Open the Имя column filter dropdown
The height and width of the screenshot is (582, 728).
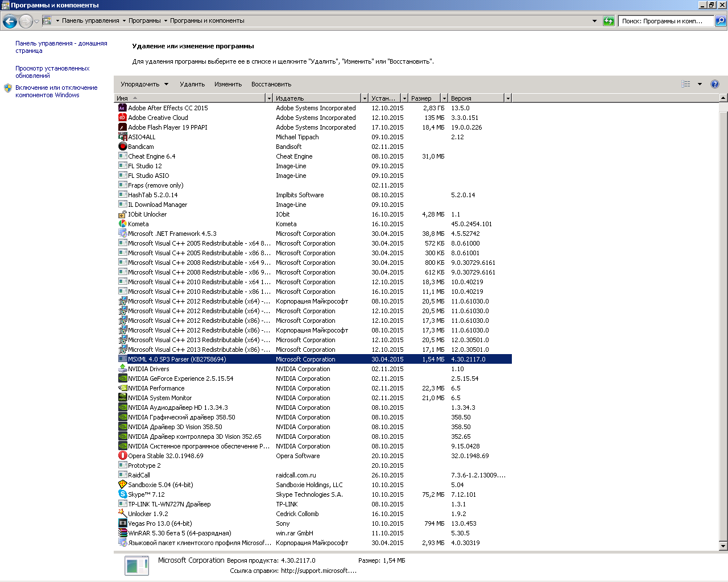coord(269,98)
